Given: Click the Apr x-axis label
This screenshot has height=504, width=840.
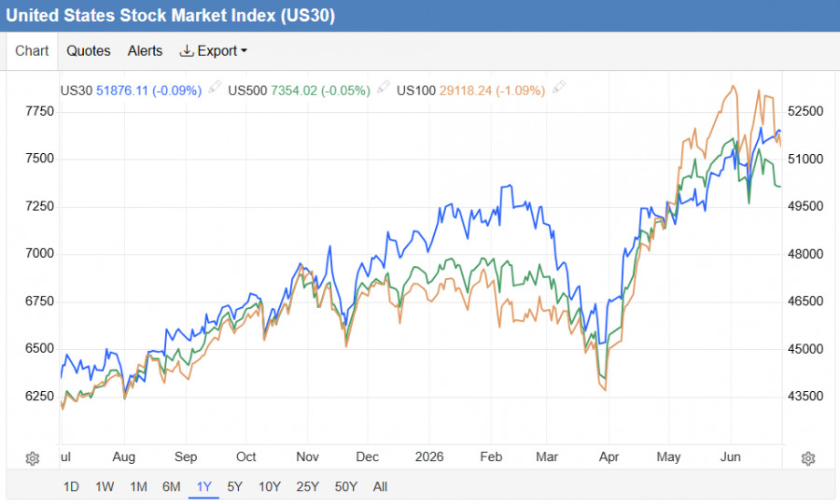Looking at the screenshot, I should 609,457.
